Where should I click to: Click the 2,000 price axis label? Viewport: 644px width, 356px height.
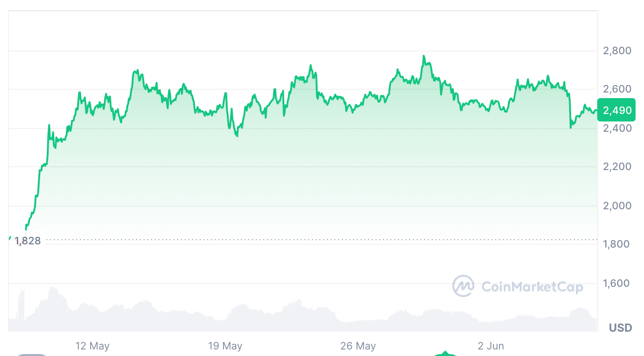[x=617, y=206]
